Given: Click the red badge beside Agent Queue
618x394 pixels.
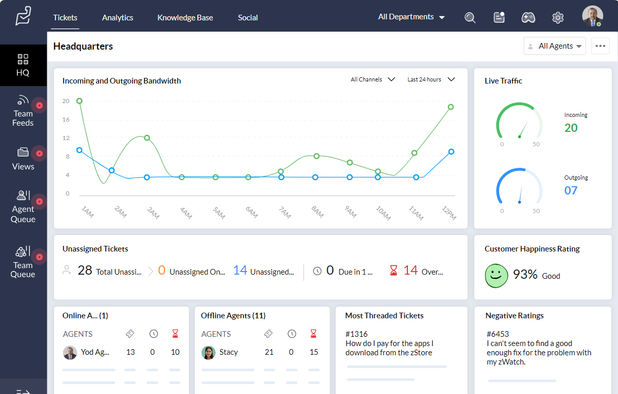Looking at the screenshot, I should tap(39, 201).
